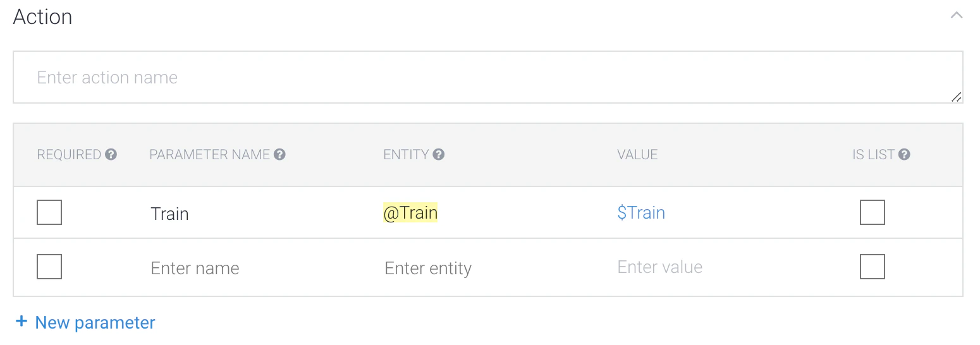
Task: Open the Enter entity field
Action: pos(428,268)
